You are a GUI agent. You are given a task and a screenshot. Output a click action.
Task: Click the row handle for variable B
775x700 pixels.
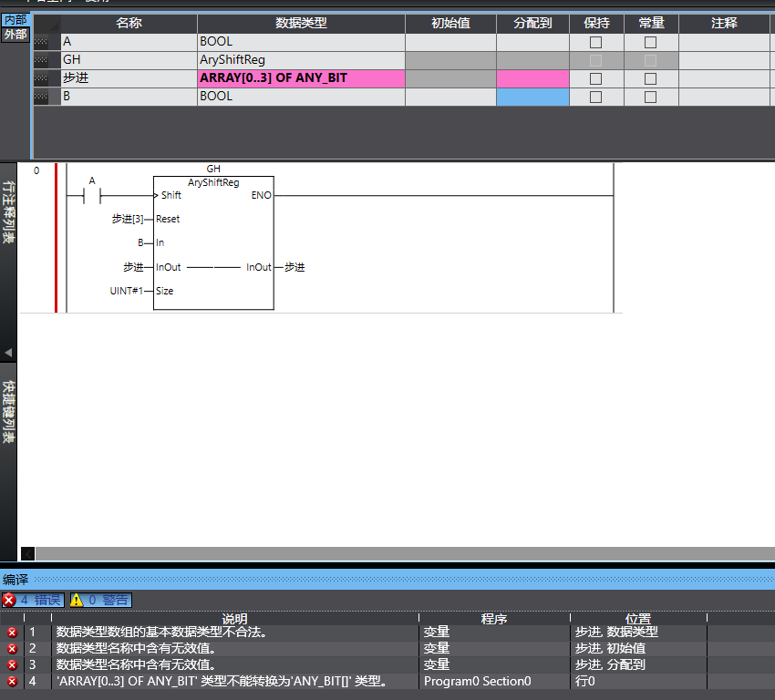pyautogui.click(x=40, y=97)
